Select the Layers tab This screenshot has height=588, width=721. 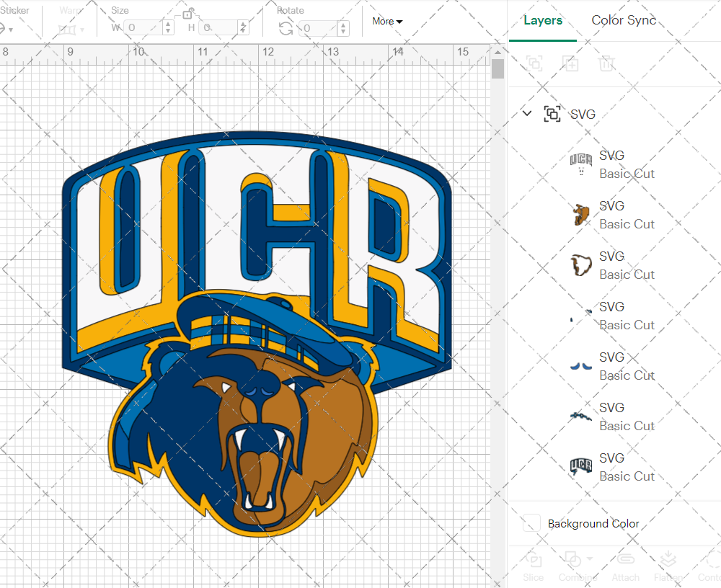(543, 20)
